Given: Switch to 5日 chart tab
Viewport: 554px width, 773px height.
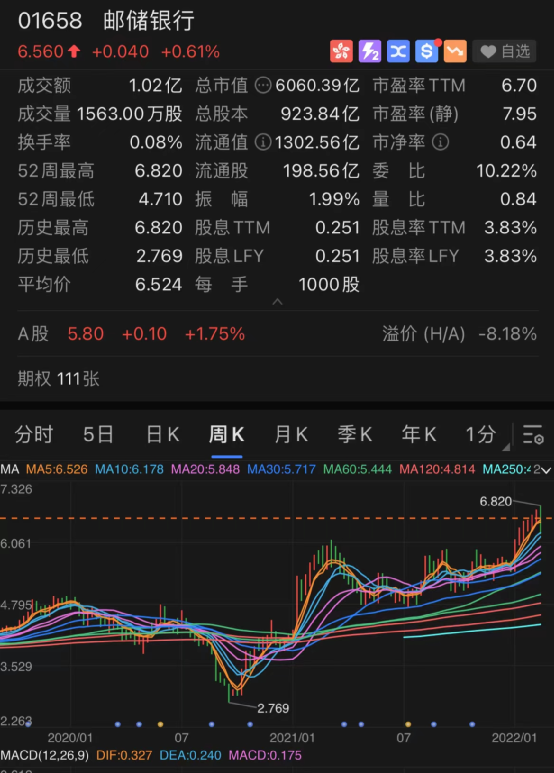Looking at the screenshot, I should 98,435.
